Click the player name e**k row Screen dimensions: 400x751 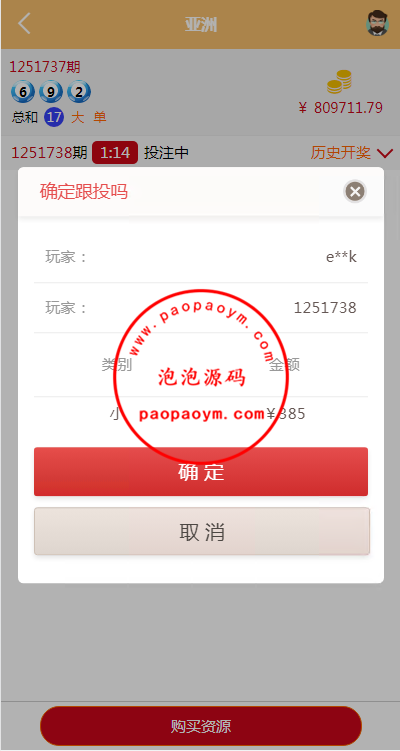point(201,257)
